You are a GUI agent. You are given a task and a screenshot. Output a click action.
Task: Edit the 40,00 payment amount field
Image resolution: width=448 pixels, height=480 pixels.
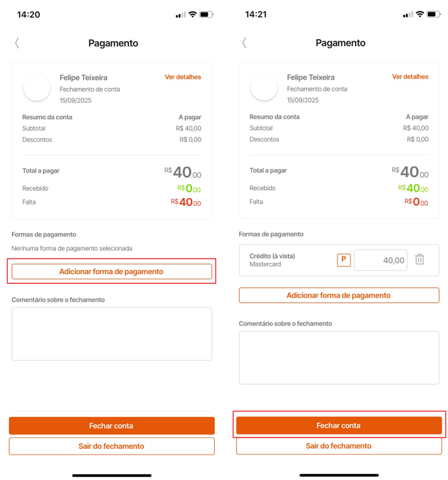coord(381,261)
